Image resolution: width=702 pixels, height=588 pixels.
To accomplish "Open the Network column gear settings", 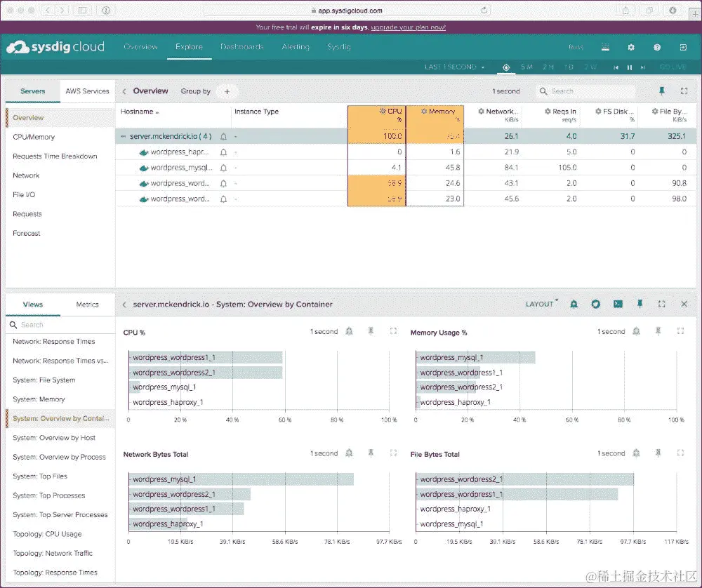I will tap(481, 111).
